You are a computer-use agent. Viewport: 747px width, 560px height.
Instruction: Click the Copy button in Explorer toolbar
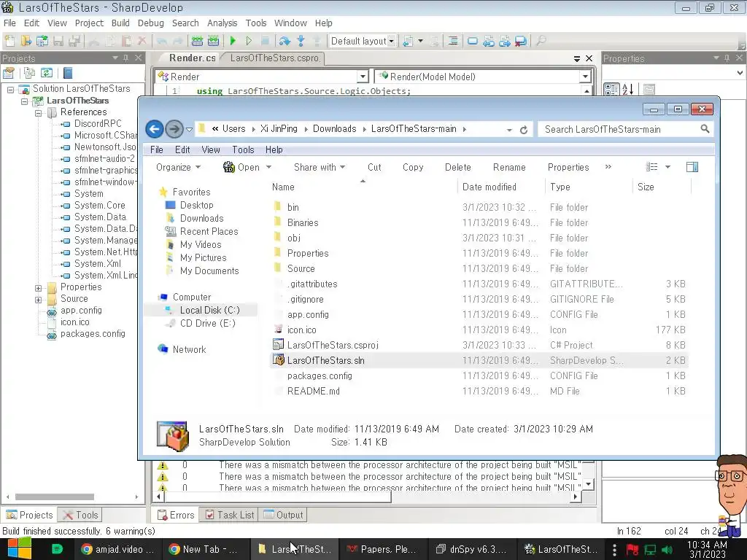(413, 167)
